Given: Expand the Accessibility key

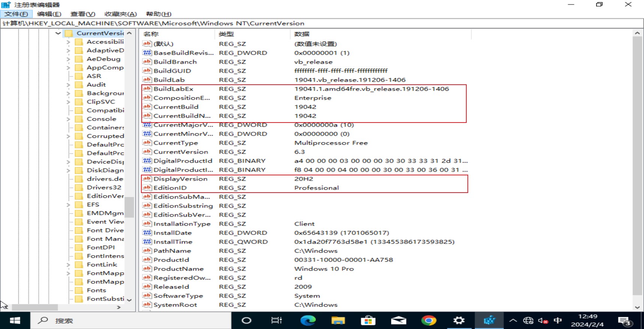Looking at the screenshot, I should 68,42.
